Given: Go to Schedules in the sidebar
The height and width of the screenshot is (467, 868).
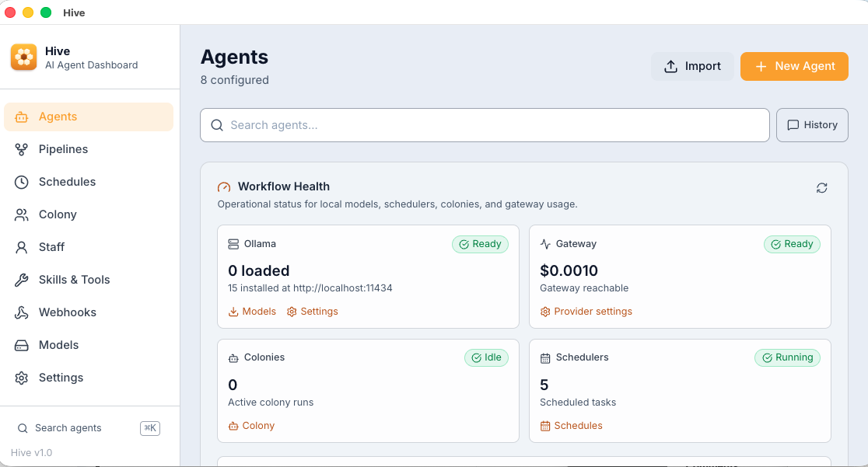Looking at the screenshot, I should click(x=89, y=182).
